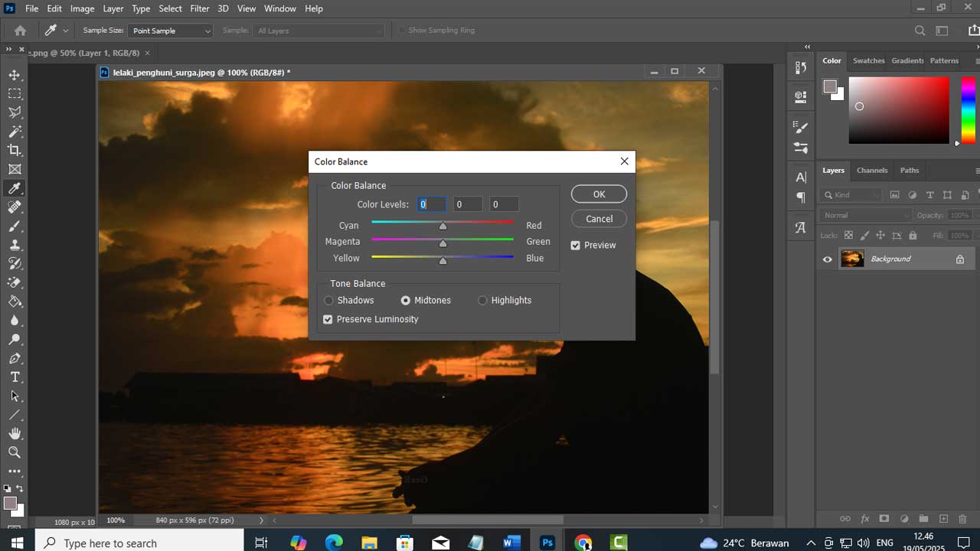980x551 pixels.
Task: Open the Paragraph panel icon
Action: [801, 197]
